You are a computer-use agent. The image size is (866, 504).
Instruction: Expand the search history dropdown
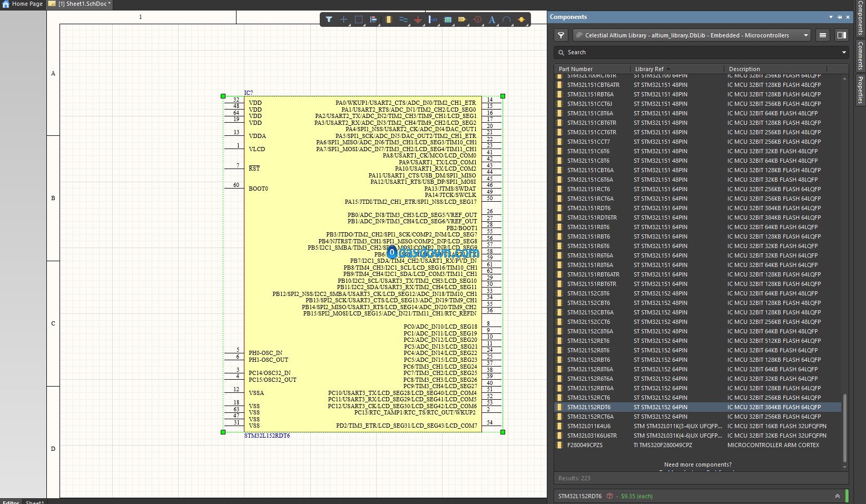[844, 52]
